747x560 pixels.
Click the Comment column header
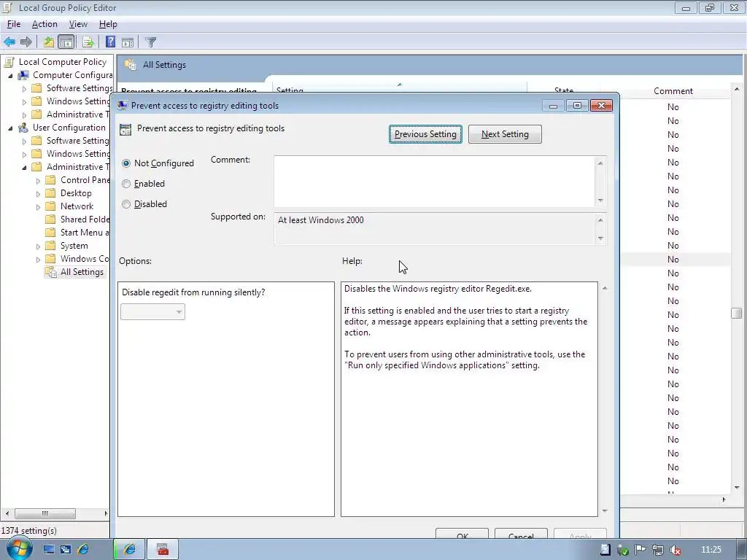pos(673,91)
